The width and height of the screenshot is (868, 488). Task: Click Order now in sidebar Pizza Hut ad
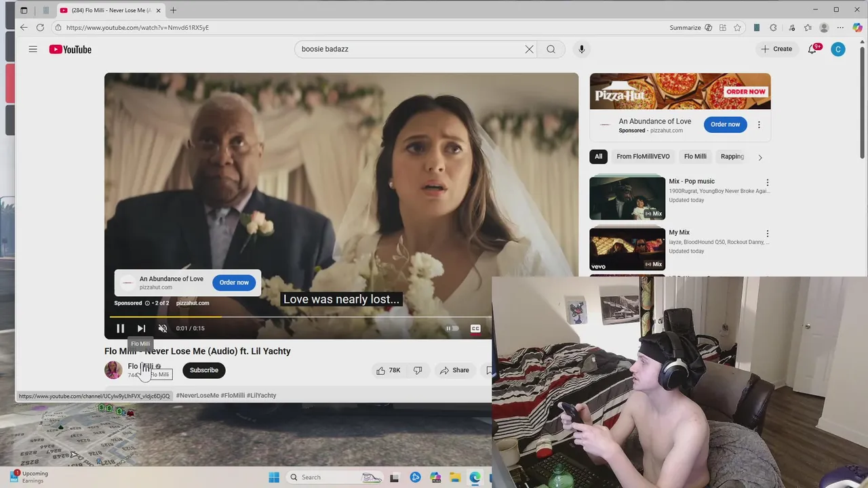725,124
